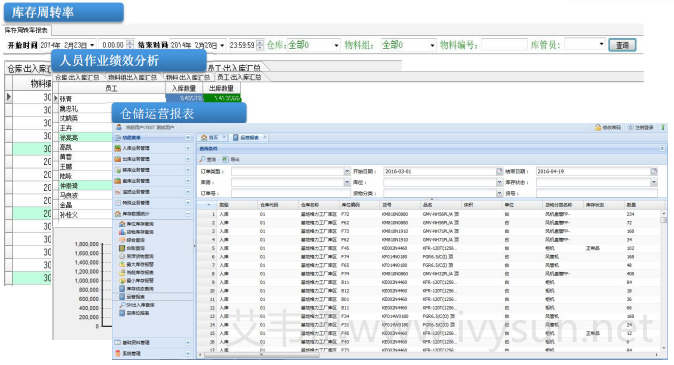Open the 订单类型 dropdown arrow

click(347, 171)
